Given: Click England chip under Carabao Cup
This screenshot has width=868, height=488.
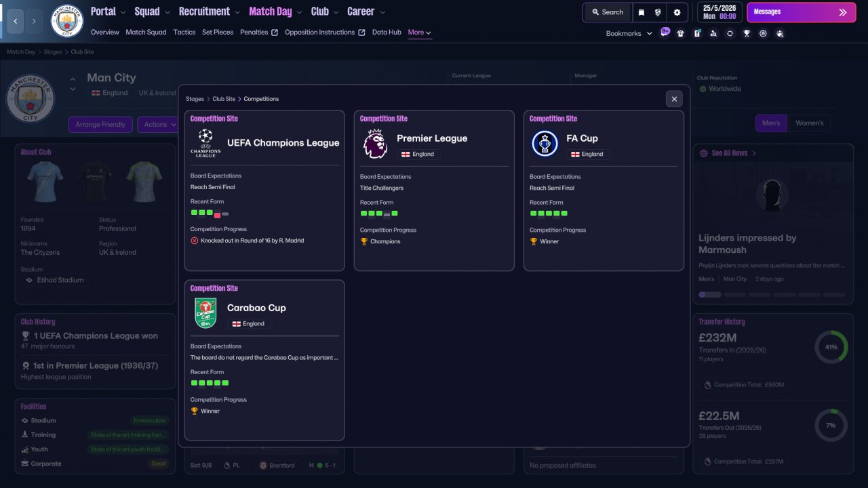Looking at the screenshot, I should pos(250,324).
